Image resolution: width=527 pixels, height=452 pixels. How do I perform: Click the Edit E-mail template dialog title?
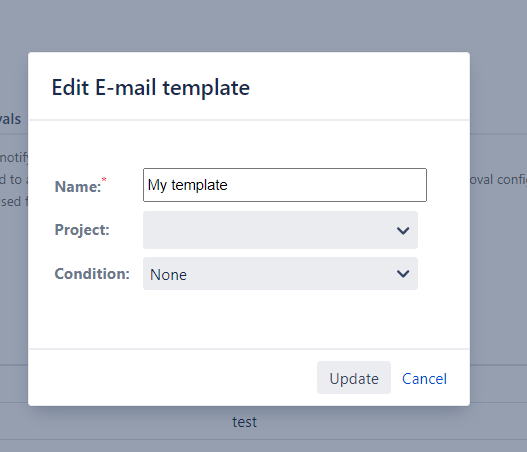[x=151, y=87]
